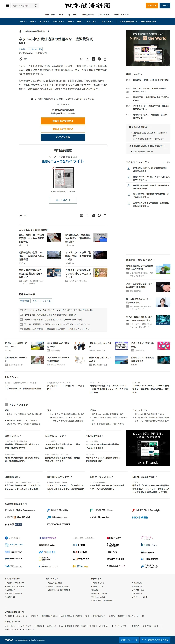Follow the author with フォローする button
Viewport: 175px width, 644px height.
(x=35, y=49)
